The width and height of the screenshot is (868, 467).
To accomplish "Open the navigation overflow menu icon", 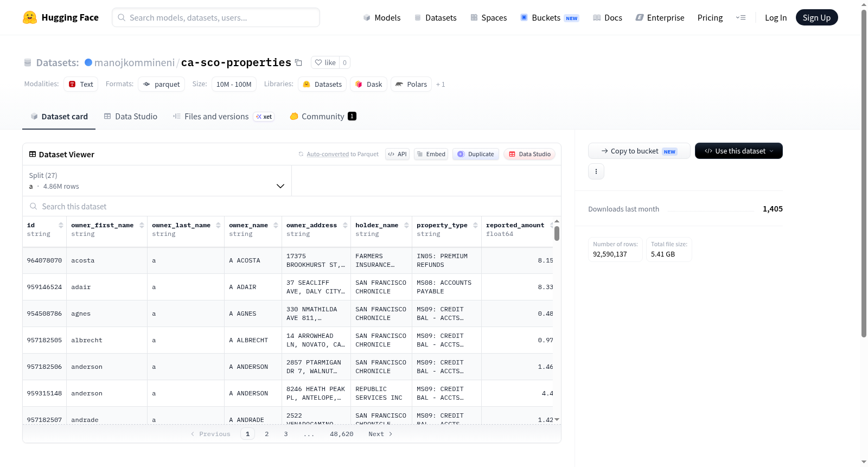I will (741, 17).
